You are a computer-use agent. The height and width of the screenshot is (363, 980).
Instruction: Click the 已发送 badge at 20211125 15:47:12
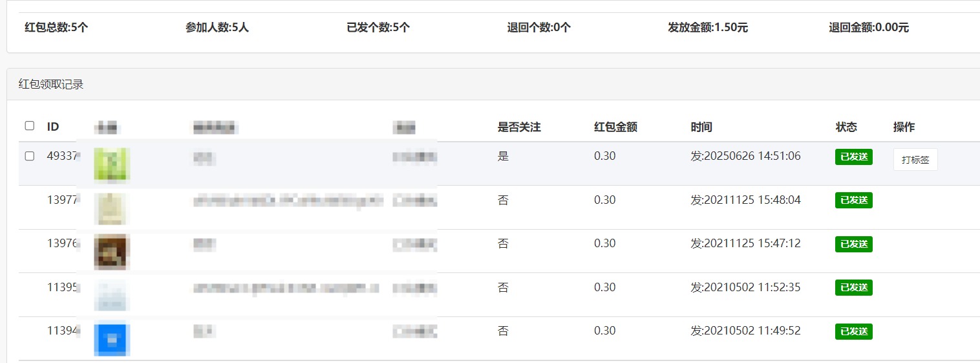pos(854,244)
